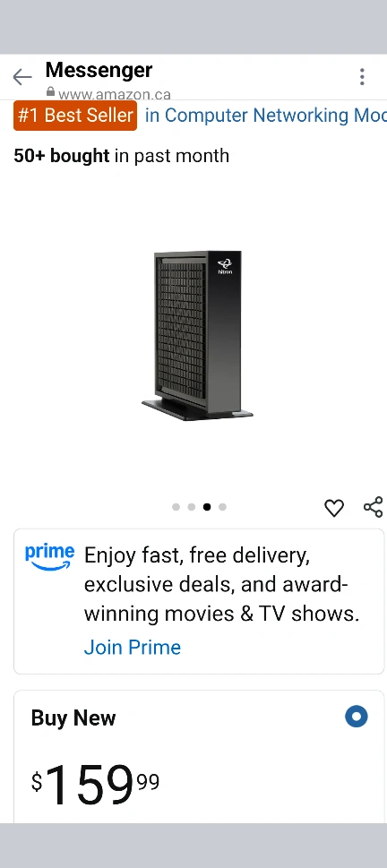Tap the Hitron modem product image
Viewport: 387px width, 868px height.
197,335
